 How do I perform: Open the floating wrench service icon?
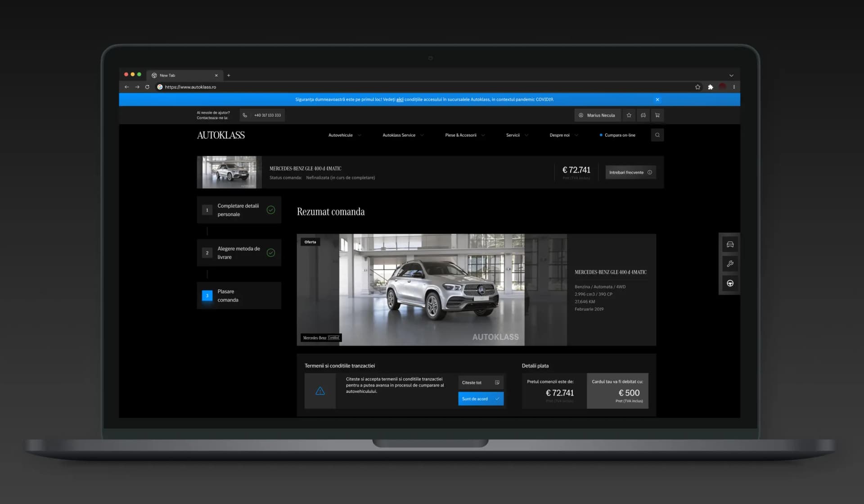coord(730,264)
